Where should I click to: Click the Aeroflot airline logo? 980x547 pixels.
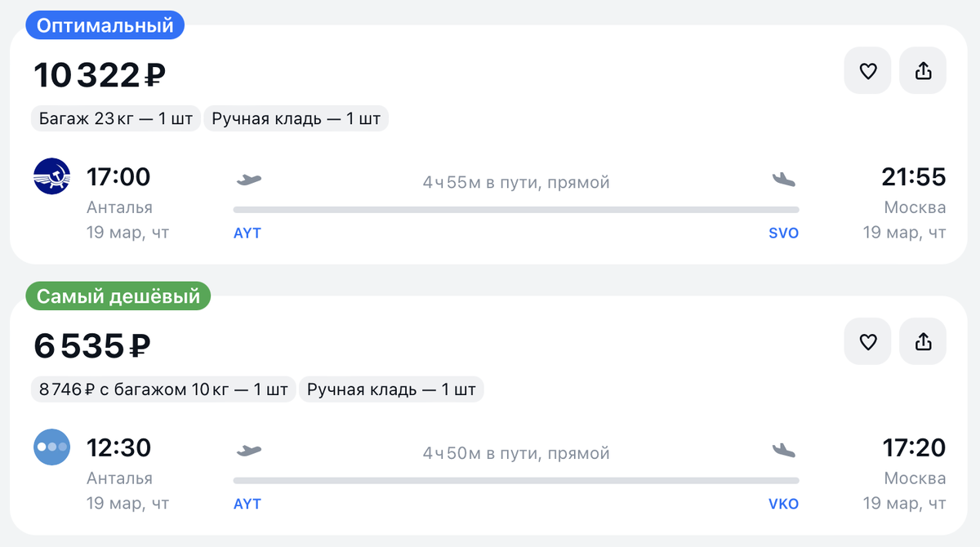[x=52, y=176]
